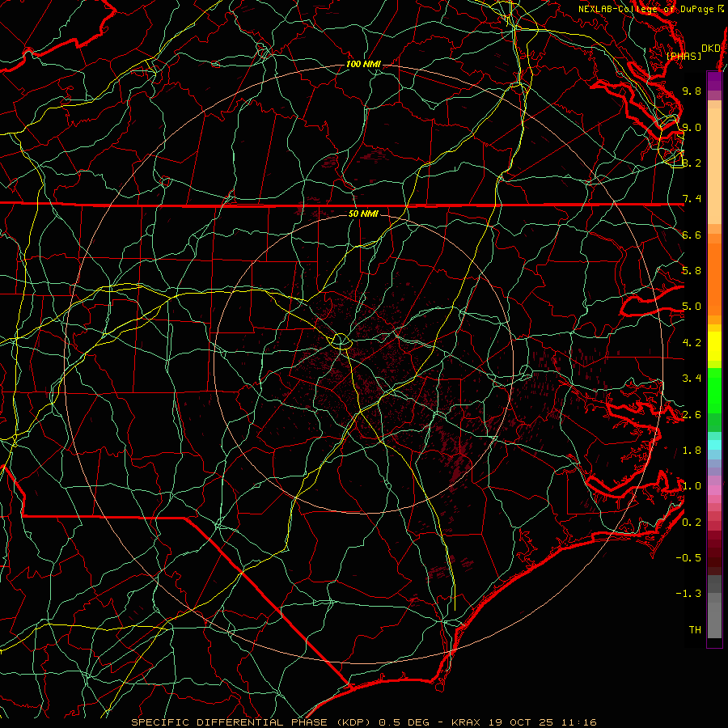Click the 8.2 legend value
728x728 pixels.
pos(692,163)
